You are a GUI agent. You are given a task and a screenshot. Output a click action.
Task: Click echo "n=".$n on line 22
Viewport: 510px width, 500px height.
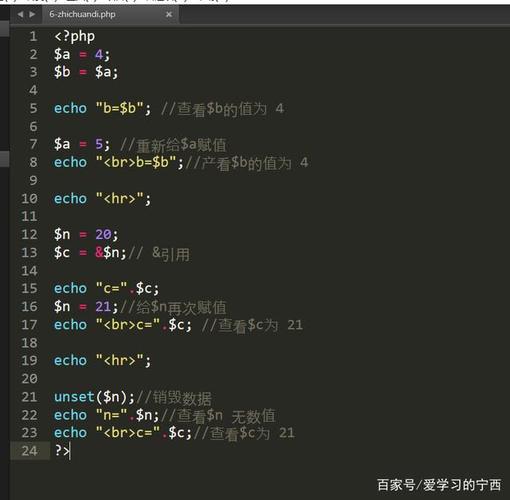point(107,415)
